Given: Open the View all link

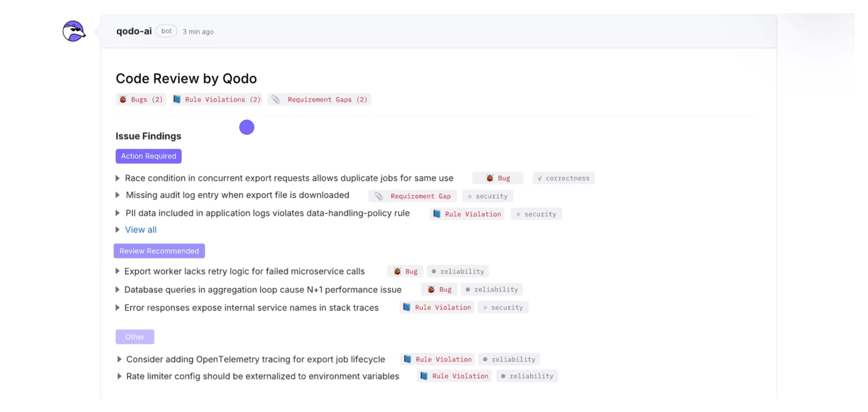Looking at the screenshot, I should tap(141, 230).
